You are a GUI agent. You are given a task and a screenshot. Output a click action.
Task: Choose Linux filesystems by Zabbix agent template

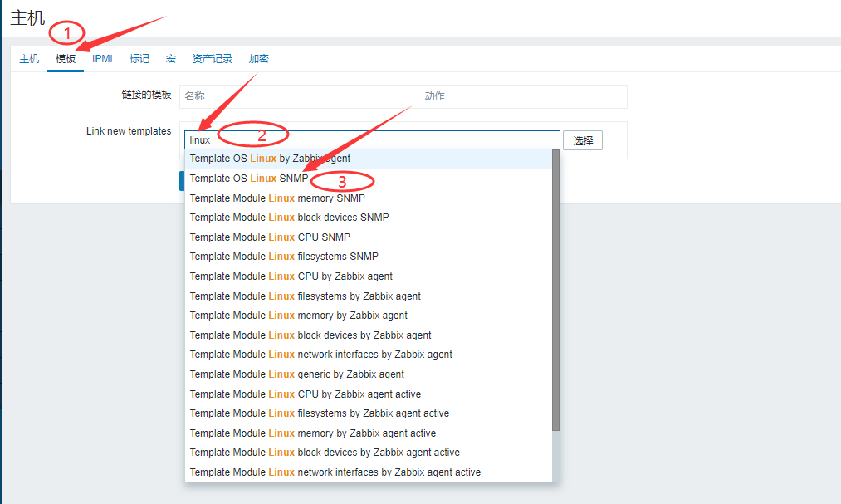(369, 296)
